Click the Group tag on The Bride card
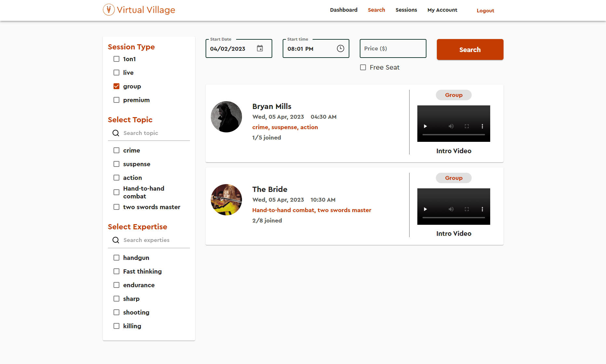 [454, 178]
